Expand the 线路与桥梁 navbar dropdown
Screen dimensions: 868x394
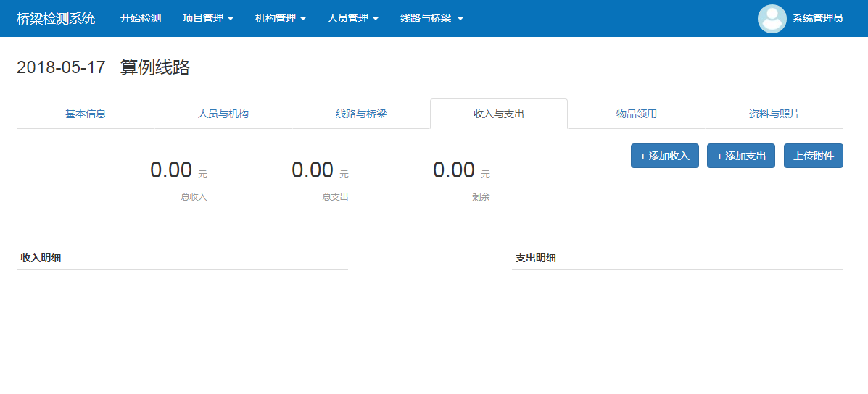point(431,19)
